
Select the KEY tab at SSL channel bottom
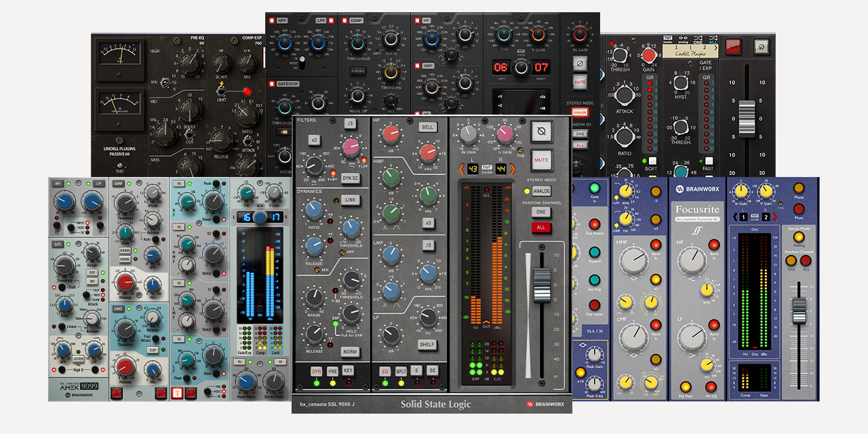point(349,371)
